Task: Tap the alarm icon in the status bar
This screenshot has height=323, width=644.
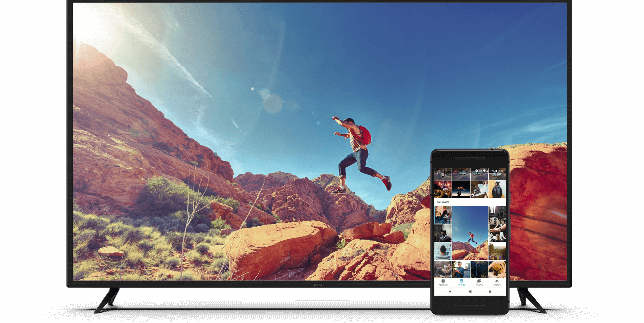Action: pyautogui.click(x=480, y=171)
